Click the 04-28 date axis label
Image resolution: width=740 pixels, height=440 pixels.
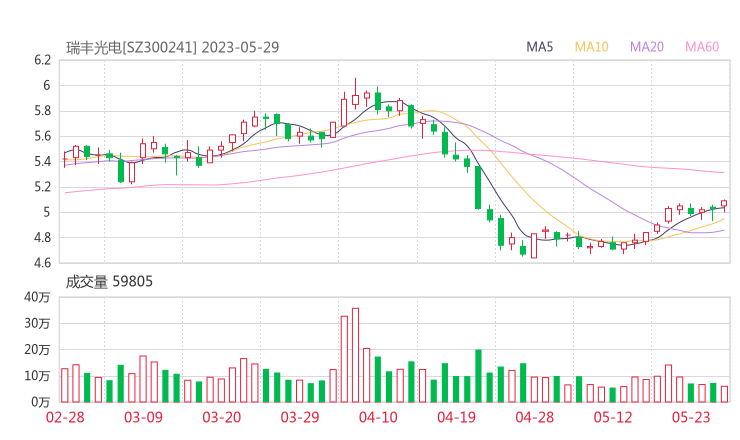pos(535,417)
